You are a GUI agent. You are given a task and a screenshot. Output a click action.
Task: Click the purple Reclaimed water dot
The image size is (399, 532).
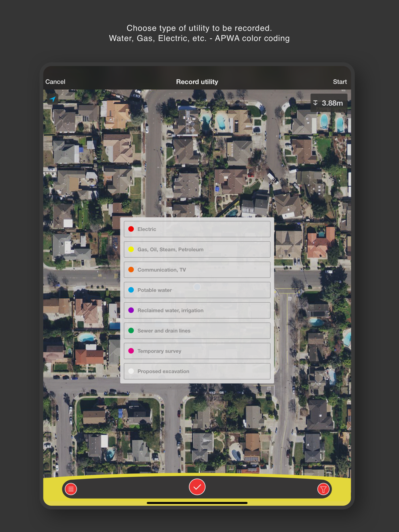[131, 310]
